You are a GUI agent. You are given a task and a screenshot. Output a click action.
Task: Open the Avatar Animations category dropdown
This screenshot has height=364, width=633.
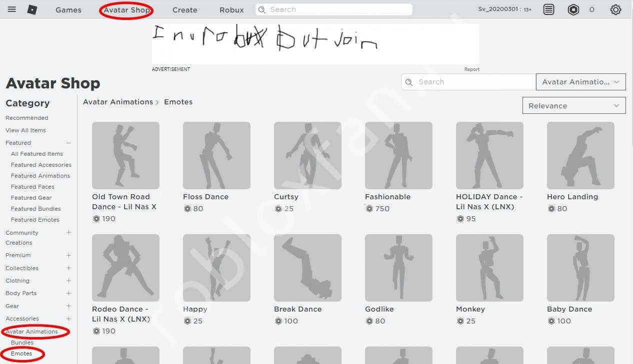[x=580, y=82]
